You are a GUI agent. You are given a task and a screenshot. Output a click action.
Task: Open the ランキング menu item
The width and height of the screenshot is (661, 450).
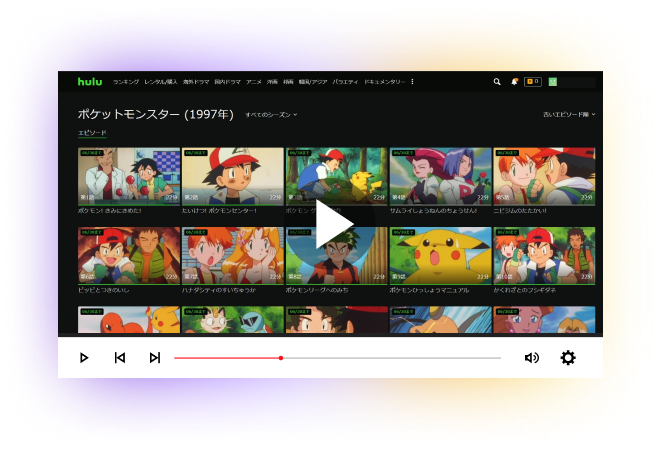(126, 82)
